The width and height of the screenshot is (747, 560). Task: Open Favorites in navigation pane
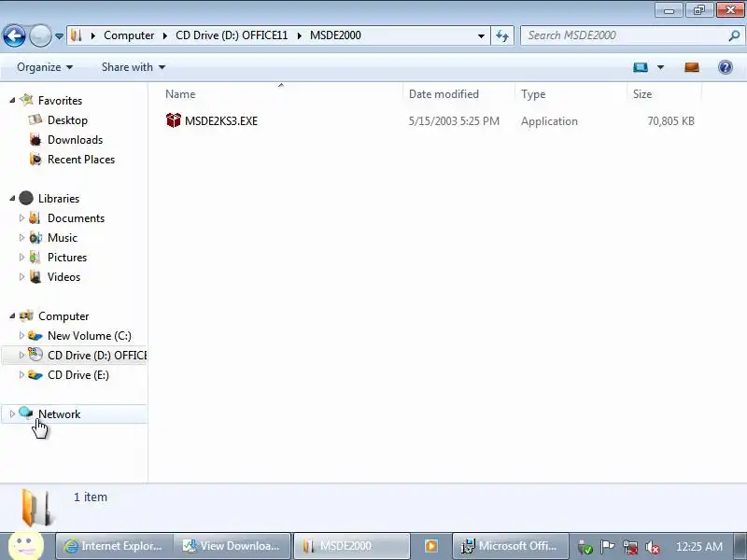click(60, 101)
